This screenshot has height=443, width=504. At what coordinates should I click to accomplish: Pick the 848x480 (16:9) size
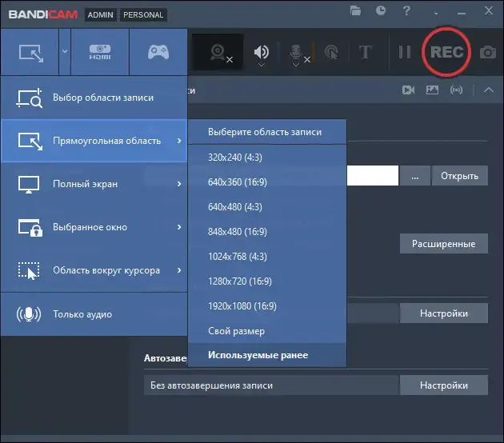267,232
